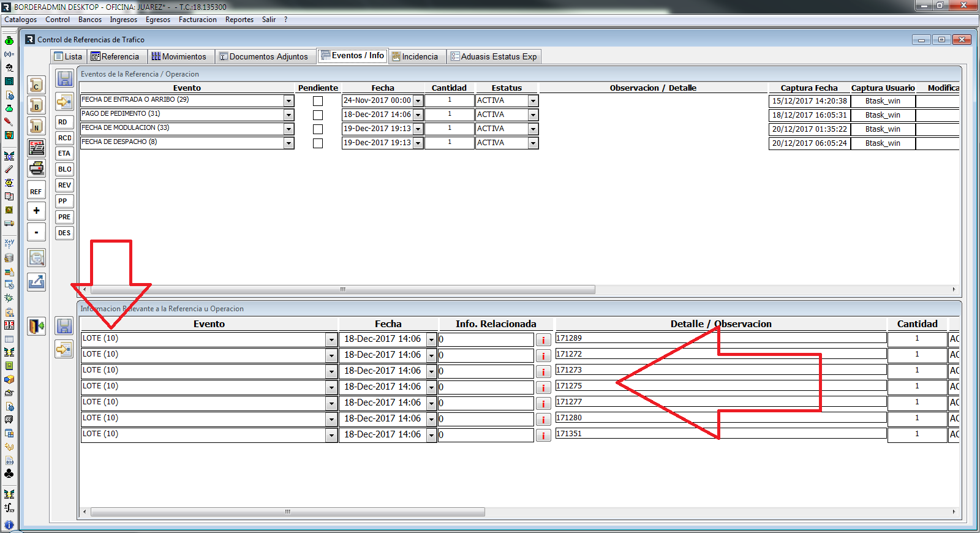The height and width of the screenshot is (533, 980).
Task: Click the ETA button
Action: [64, 153]
